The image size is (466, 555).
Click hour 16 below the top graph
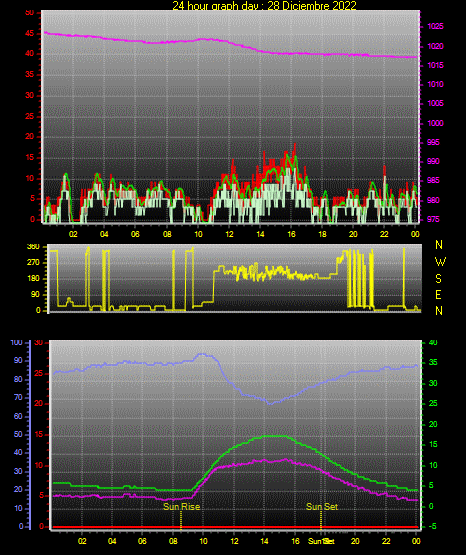(291, 234)
